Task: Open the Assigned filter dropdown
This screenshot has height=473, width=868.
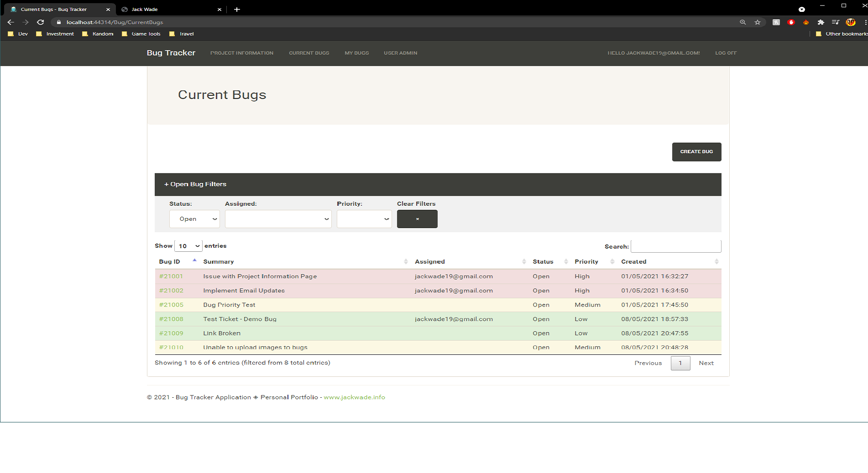Action: [x=278, y=219]
